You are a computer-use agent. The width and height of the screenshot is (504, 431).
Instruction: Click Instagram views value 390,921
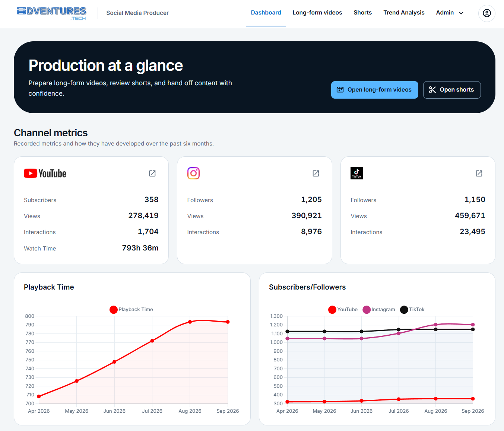[x=307, y=215]
